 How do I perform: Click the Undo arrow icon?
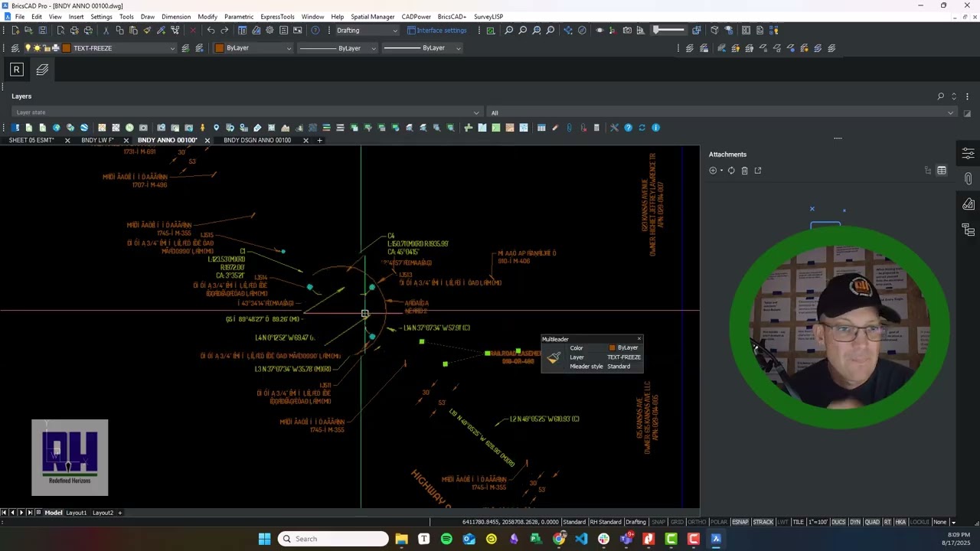211,31
